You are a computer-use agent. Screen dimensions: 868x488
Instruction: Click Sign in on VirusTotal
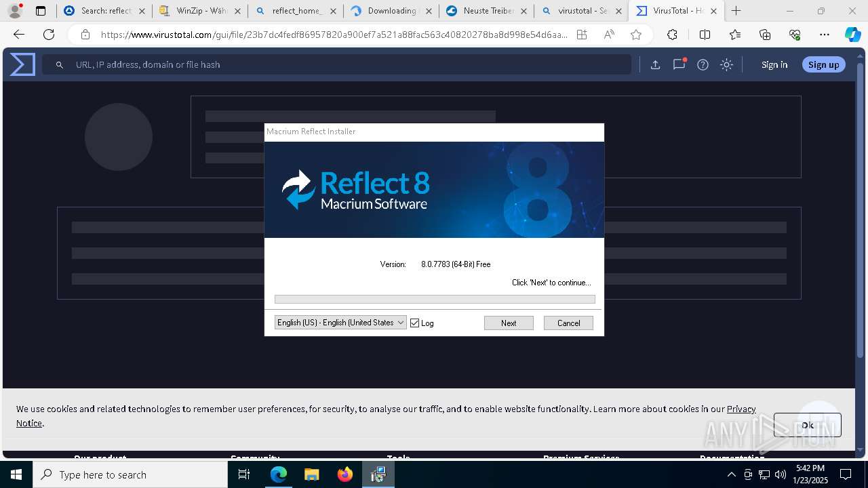774,64
